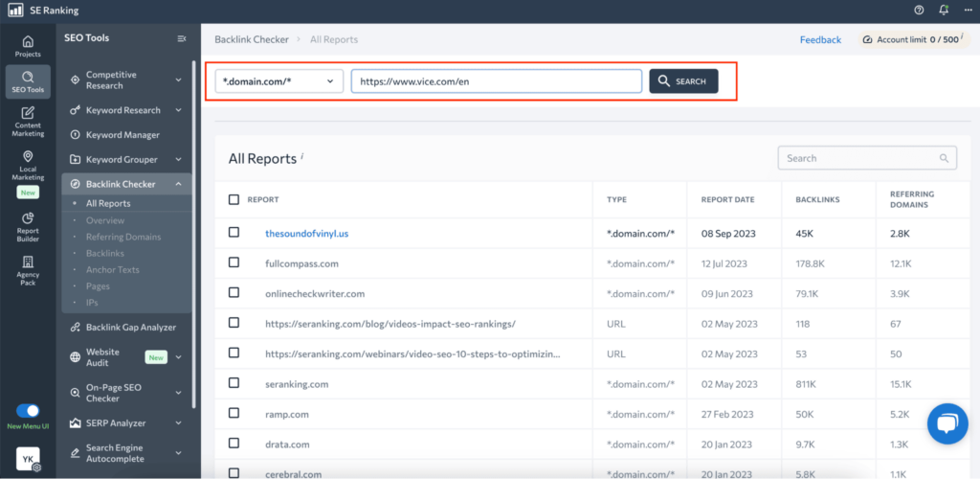Viewport: 980px width, 479px height.
Task: Open fullcompass.com report
Action: pos(301,263)
